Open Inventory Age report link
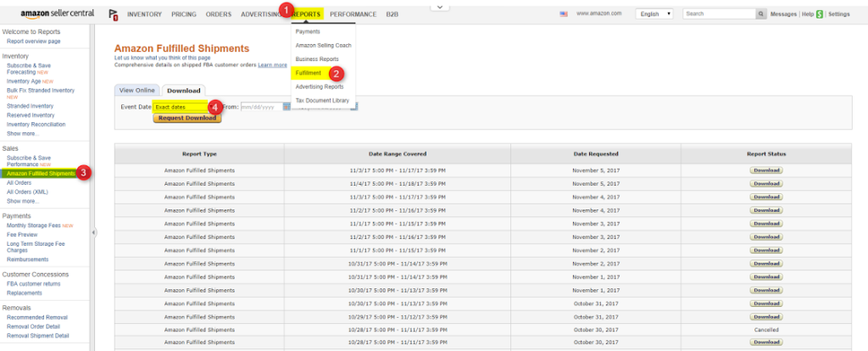 click(24, 81)
